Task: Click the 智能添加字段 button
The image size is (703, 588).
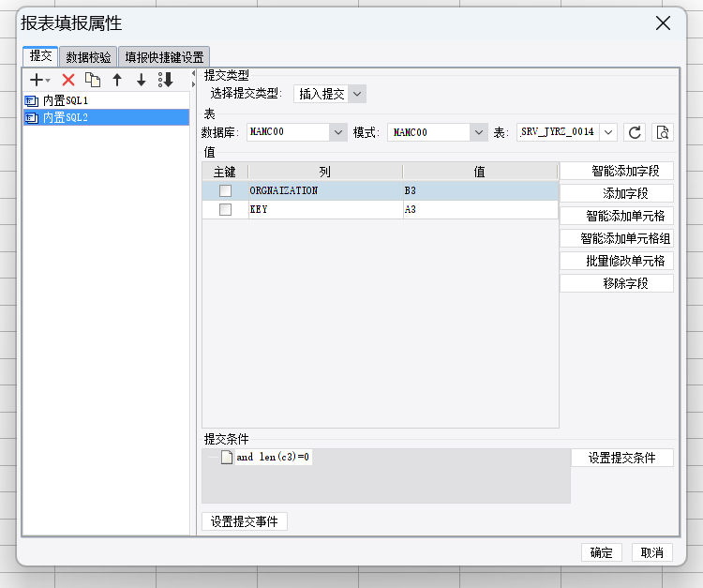Action: (x=617, y=171)
